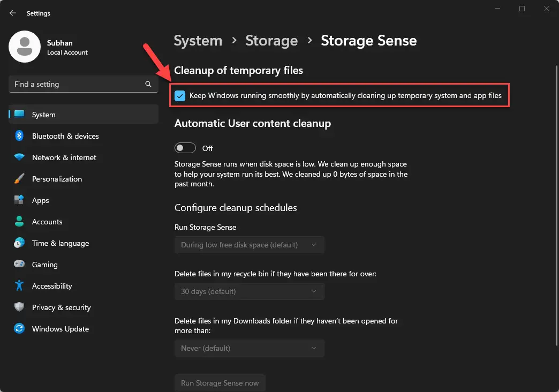Open Personalization settings
Screen dimensions: 559x392
pyautogui.click(x=57, y=179)
